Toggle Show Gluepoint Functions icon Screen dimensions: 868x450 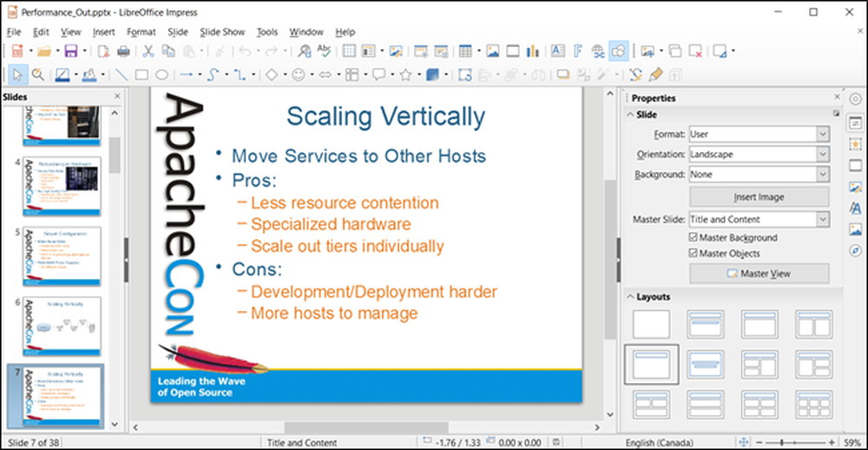[636, 75]
